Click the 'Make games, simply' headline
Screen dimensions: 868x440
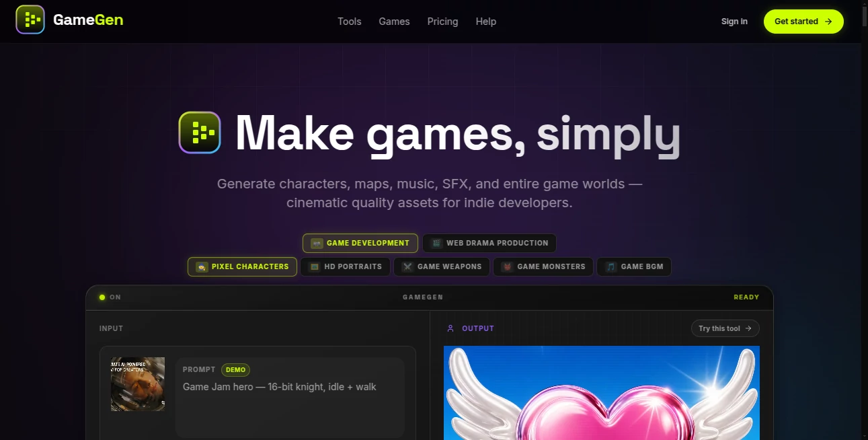457,133
